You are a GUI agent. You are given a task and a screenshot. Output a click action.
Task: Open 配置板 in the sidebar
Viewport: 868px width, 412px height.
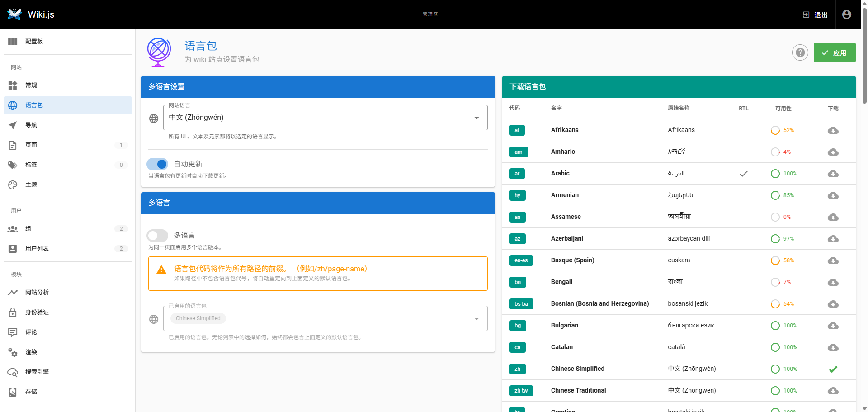68,42
